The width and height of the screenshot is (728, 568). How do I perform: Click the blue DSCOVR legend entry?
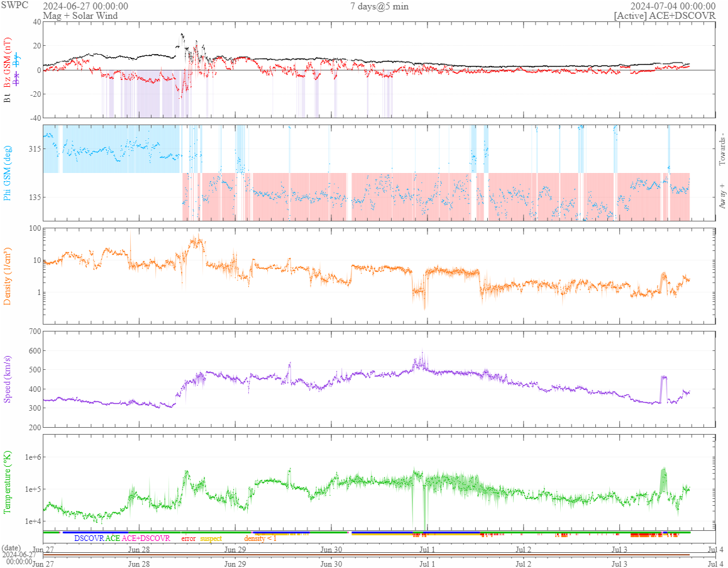[89, 538]
